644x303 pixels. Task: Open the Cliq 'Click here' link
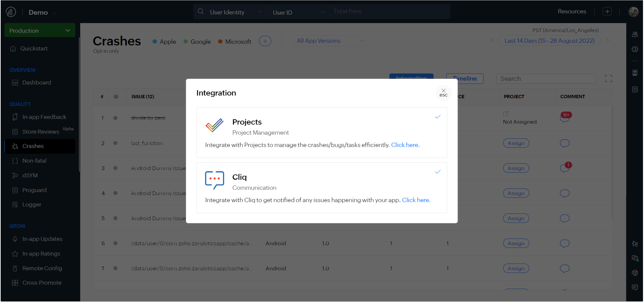416,200
